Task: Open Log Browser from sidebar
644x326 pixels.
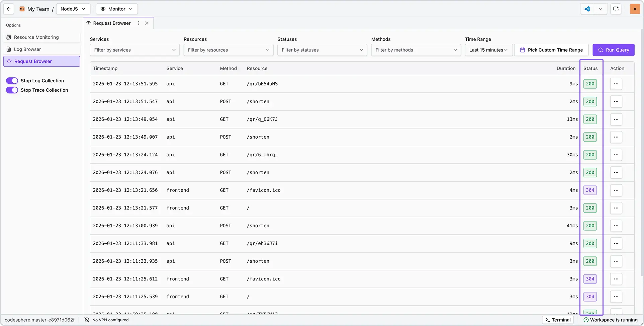Action: point(27,49)
